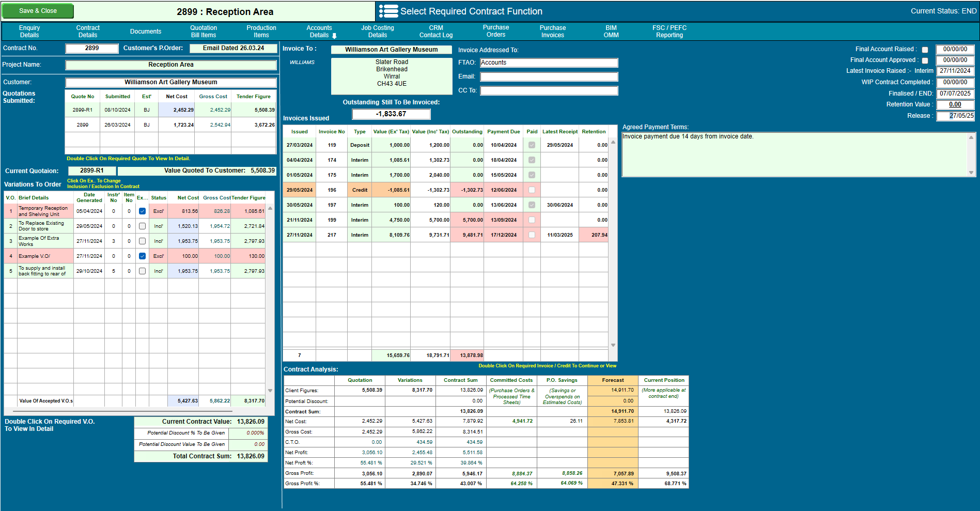Toggle Final Account Approved checkbox

(925, 60)
